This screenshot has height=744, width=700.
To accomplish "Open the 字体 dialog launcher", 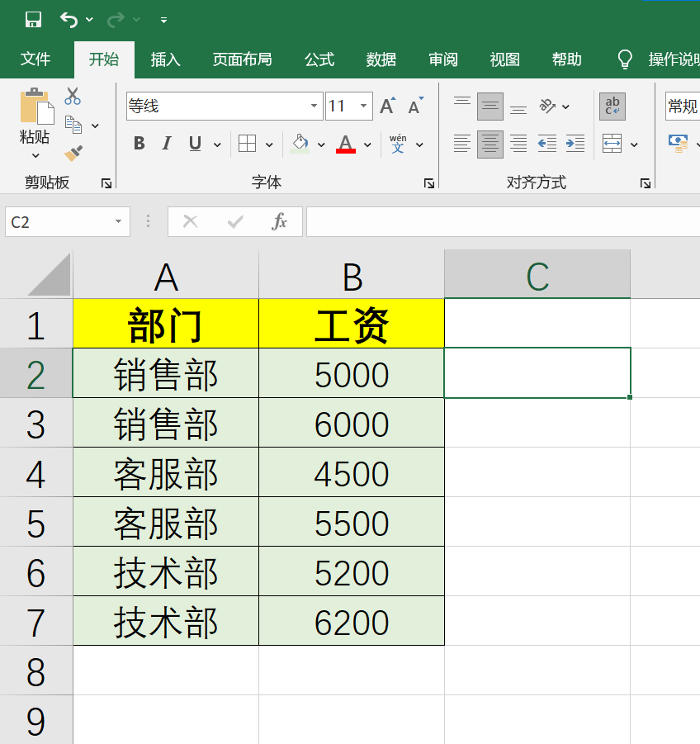I will 429,183.
